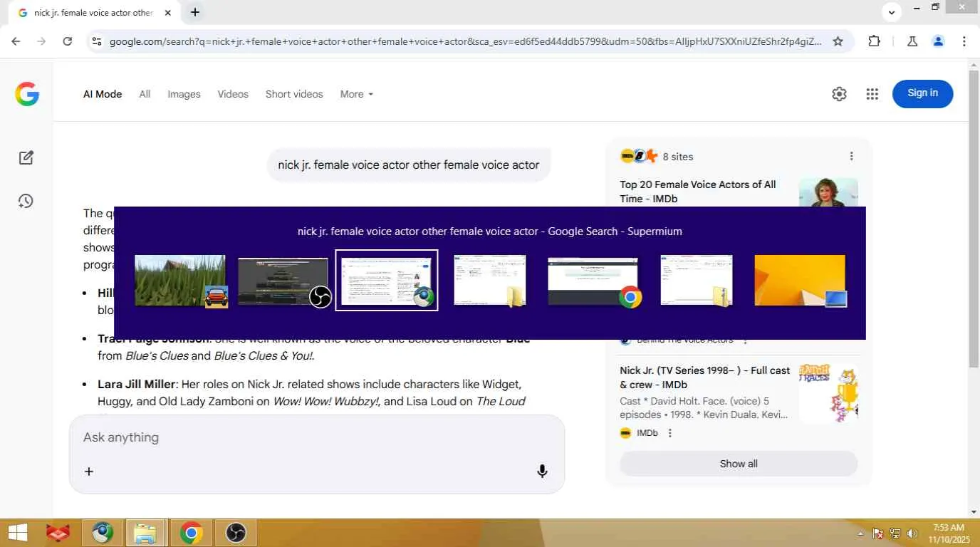Open a new browser tab
This screenshot has height=547, width=980.
pos(194,12)
